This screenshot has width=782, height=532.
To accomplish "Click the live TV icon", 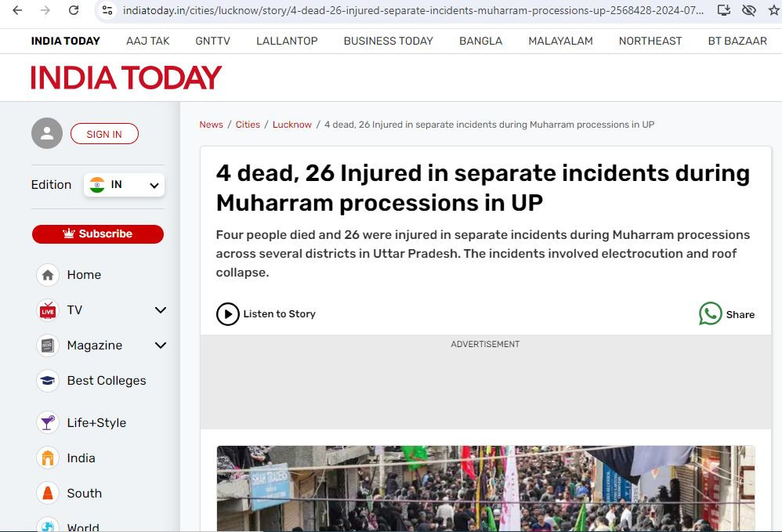I will [48, 310].
